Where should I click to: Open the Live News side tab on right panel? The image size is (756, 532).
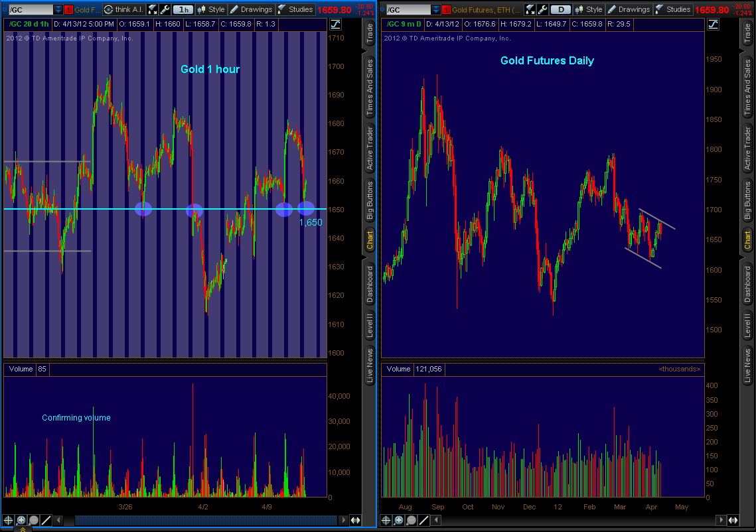(747, 365)
